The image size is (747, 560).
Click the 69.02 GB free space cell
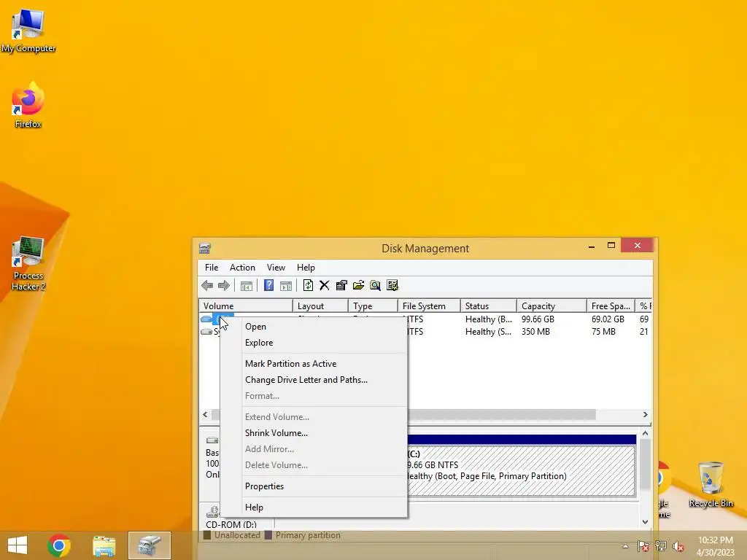(x=608, y=319)
